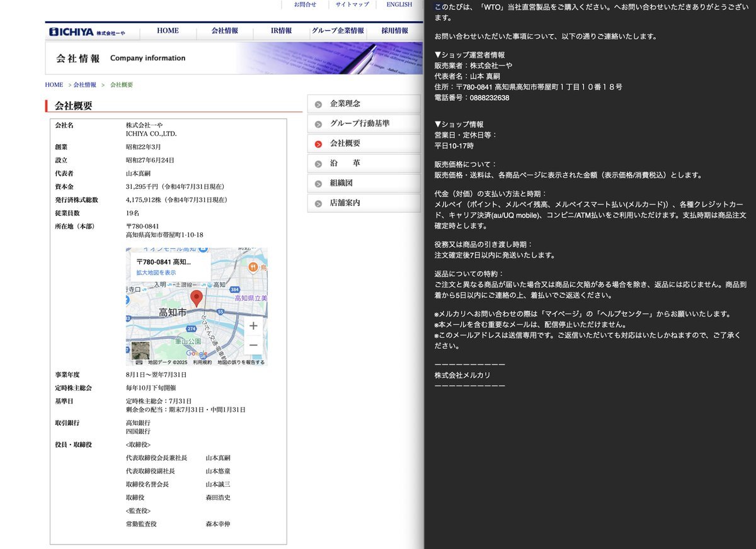Click director name 山本誠三
Image resolution: width=756 pixels, height=549 pixels.
click(x=218, y=484)
